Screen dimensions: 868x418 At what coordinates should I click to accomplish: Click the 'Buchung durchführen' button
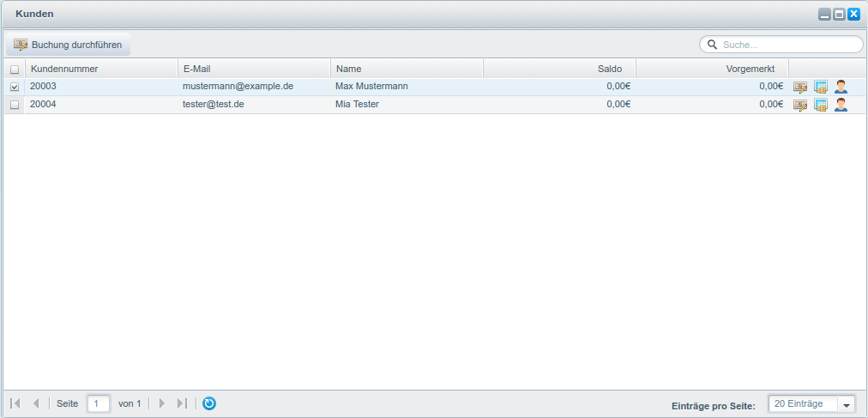(x=69, y=45)
